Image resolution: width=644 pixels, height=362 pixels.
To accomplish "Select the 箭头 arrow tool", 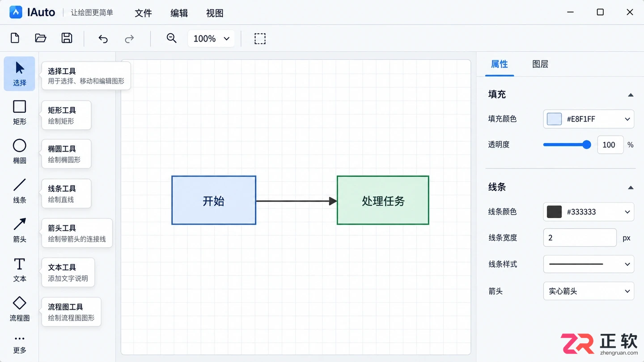I will [x=20, y=230].
